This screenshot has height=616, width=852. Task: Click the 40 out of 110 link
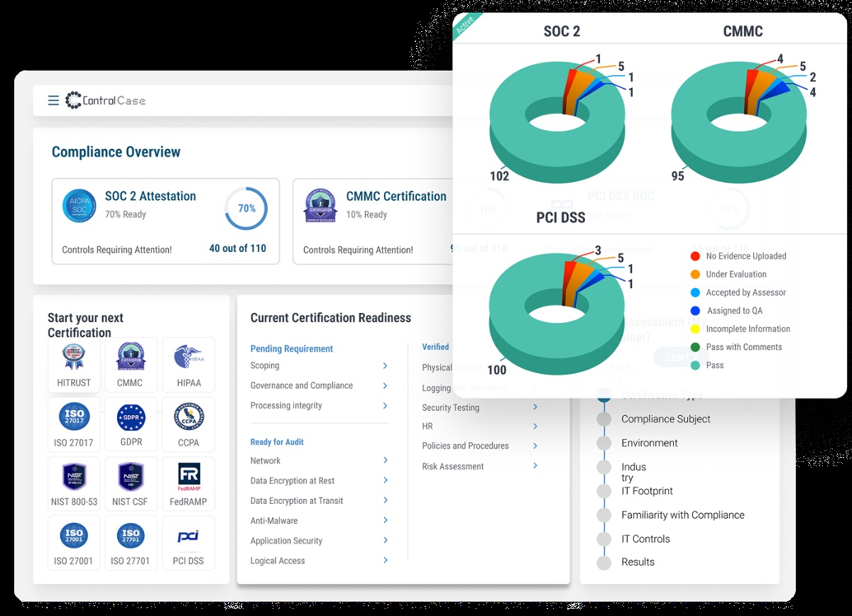[x=238, y=248]
